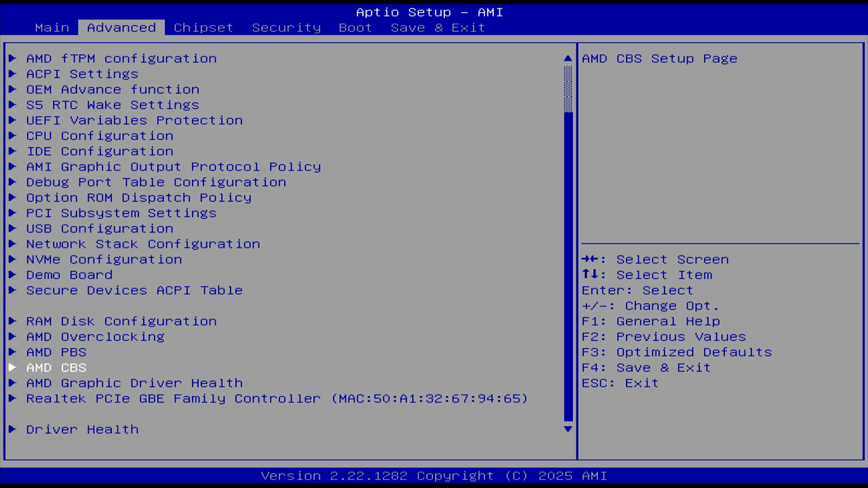Screen dimensions: 868x488
Task: Click arrow icon beside AMD fTPM configuration
Action: coord(13,58)
